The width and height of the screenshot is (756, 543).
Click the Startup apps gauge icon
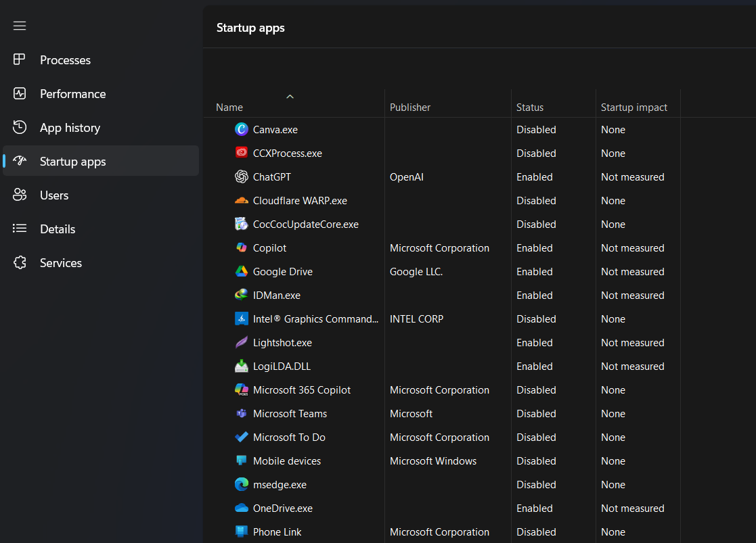pos(19,160)
